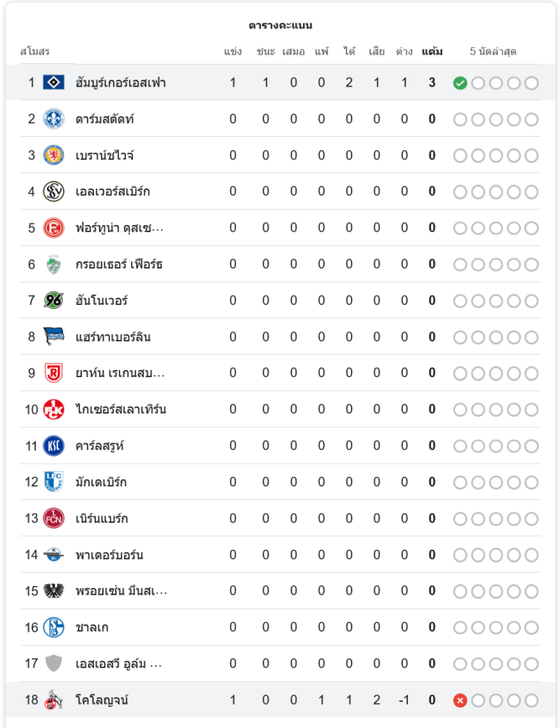Click the ตารางคะแนน standings title
560x728 pixels.
pyautogui.click(x=280, y=25)
